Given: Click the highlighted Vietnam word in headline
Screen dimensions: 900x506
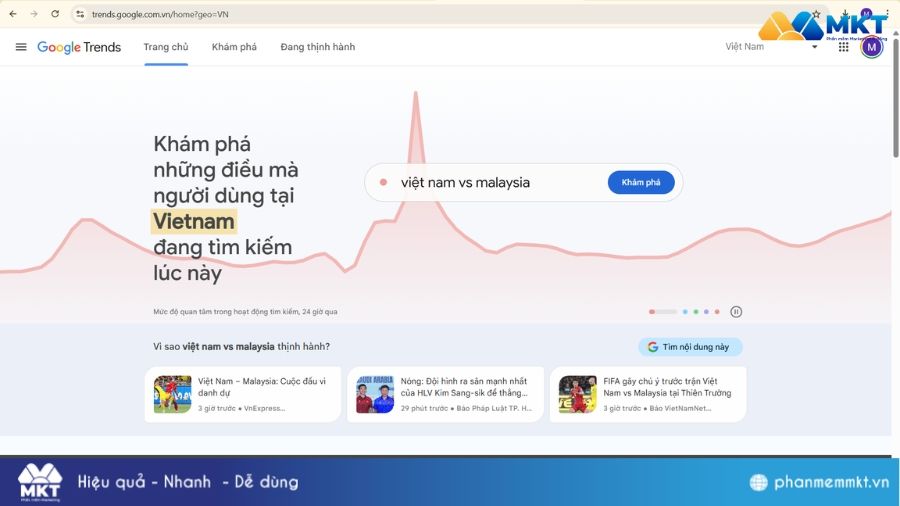Looking at the screenshot, I should (194, 221).
